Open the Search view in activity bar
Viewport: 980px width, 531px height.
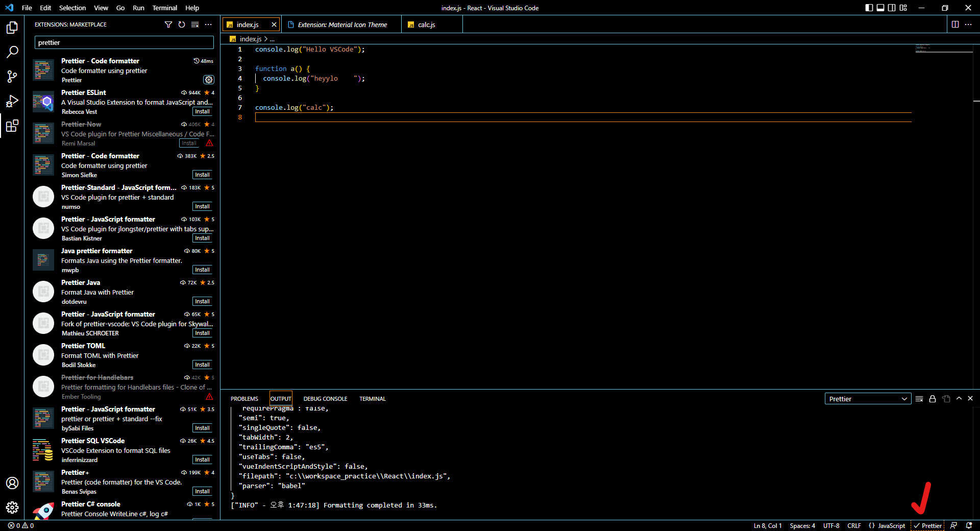coord(12,52)
